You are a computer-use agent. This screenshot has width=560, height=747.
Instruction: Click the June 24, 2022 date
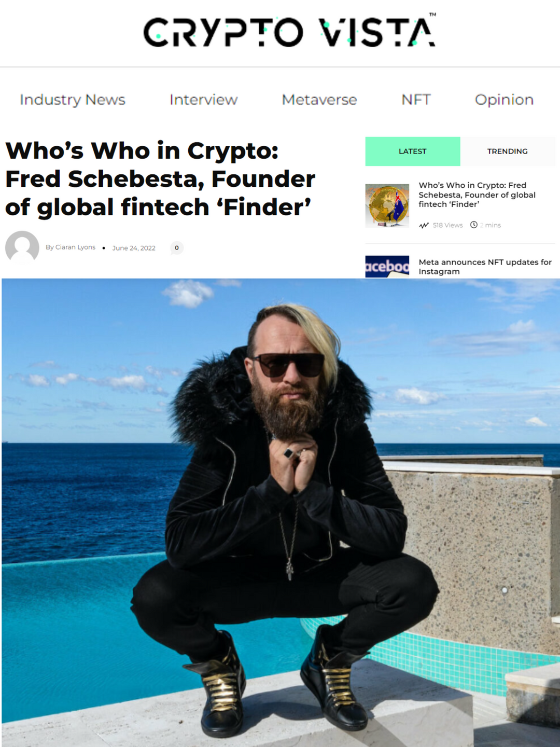pyautogui.click(x=134, y=248)
